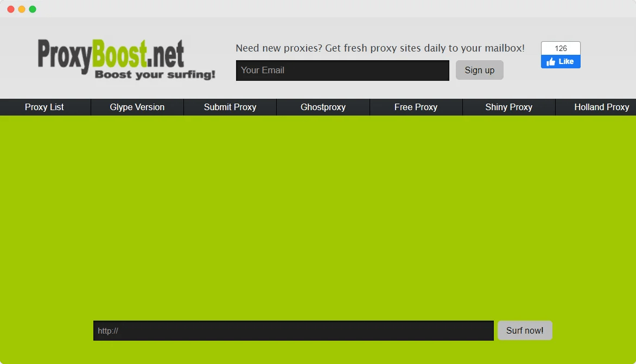This screenshot has width=636, height=364.
Task: Click the http:// URL entry field
Action: click(x=293, y=330)
